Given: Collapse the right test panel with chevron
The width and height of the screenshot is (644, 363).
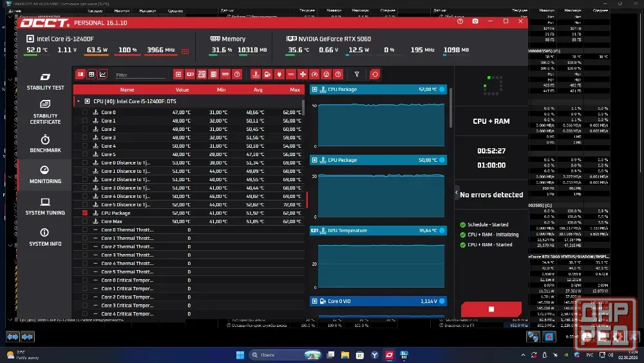Looking at the screenshot, I should [457, 192].
